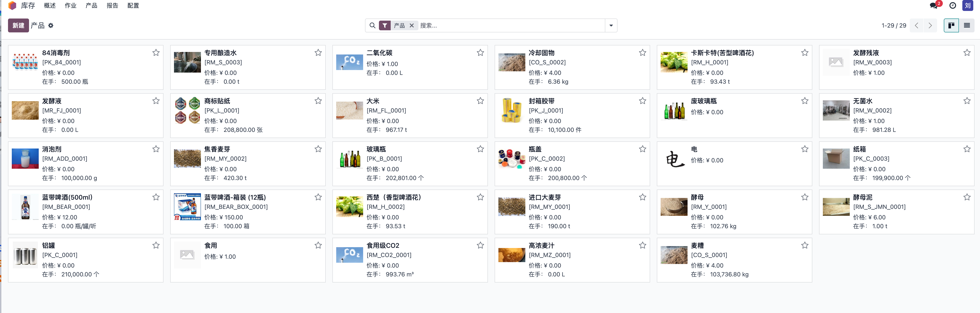Screen dimensions: 980x313
Task: Toggle the star on 玻璃瓶
Action: click(481, 149)
